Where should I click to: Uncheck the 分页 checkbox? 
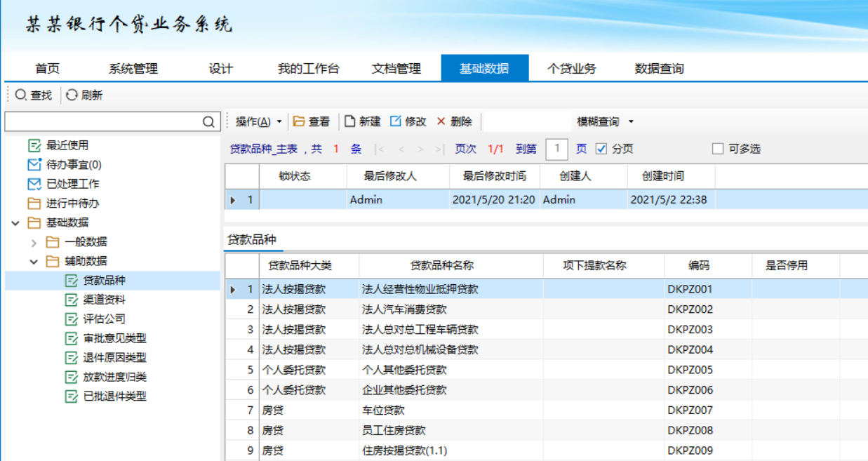[x=601, y=149]
